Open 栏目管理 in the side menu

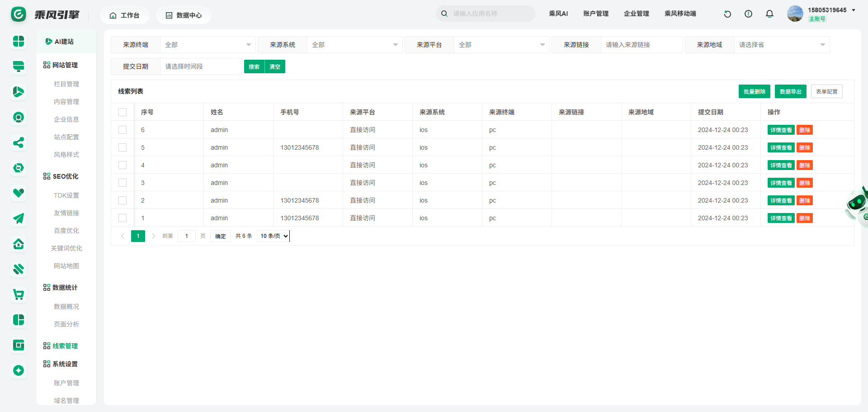[x=66, y=84]
